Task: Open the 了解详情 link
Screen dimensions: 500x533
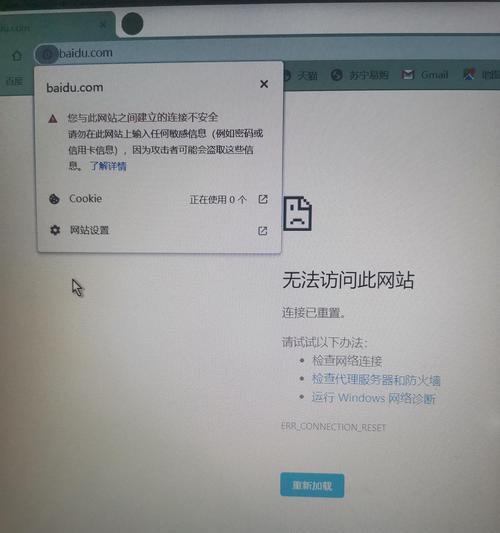Action: [x=108, y=166]
